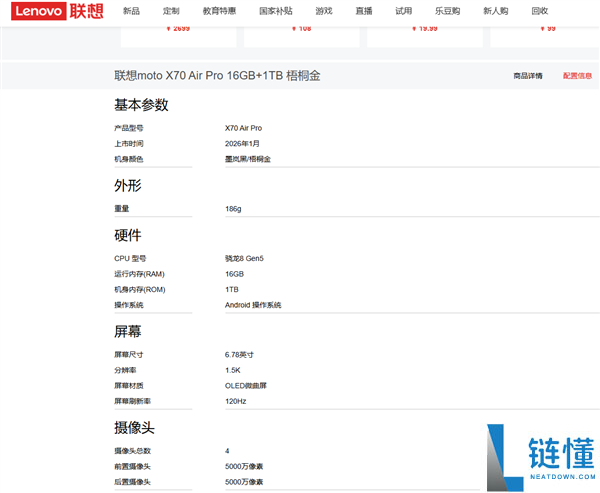This screenshot has width=600, height=493.
Task: Select the camera count value 4
Action: click(227, 451)
